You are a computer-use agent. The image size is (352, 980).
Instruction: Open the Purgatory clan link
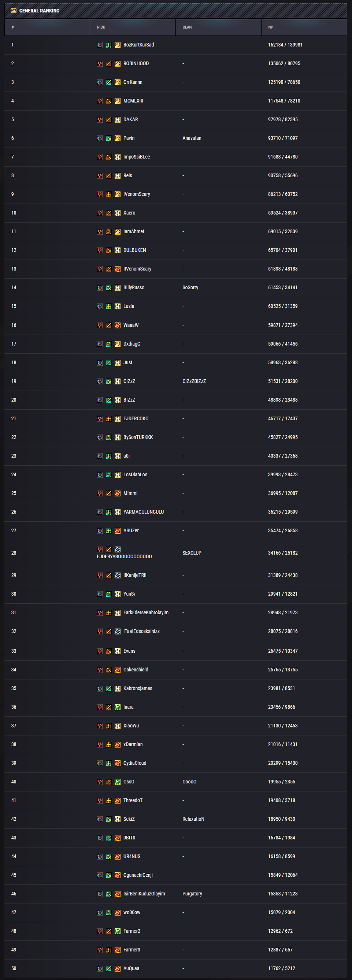pos(192,894)
